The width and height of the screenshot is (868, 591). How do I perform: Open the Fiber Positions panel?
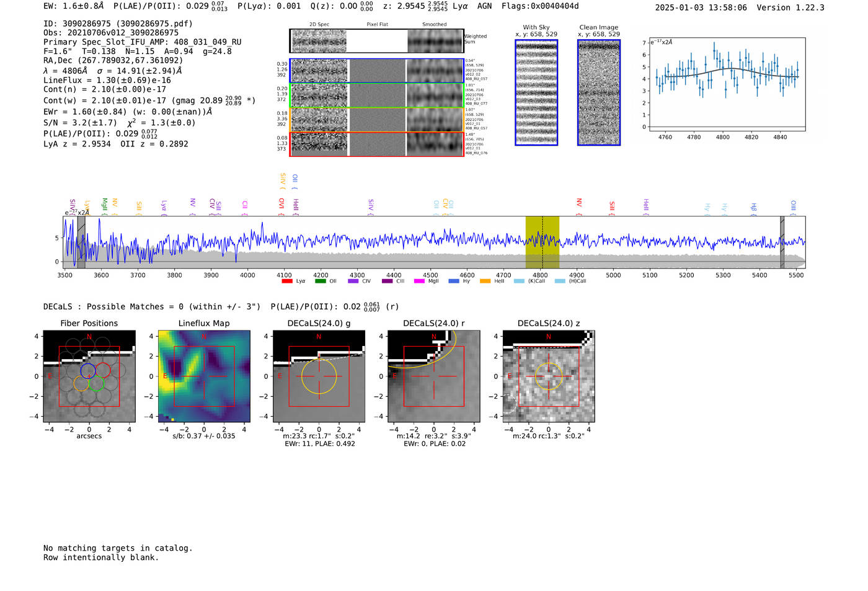[89, 376]
